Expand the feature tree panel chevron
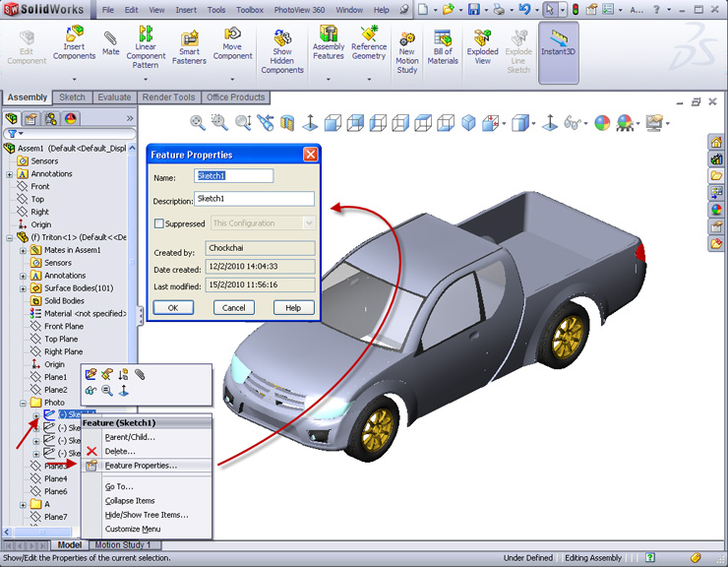 coord(130,118)
